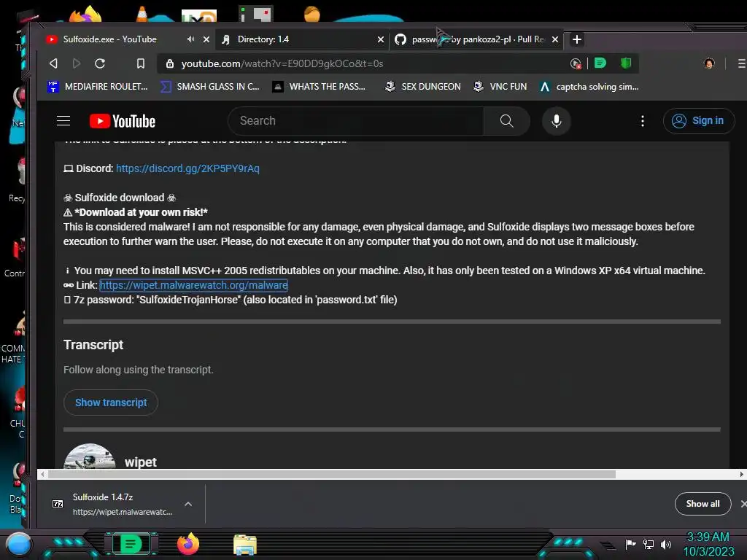
Task: Click the padlock site info icon
Action: point(169,63)
